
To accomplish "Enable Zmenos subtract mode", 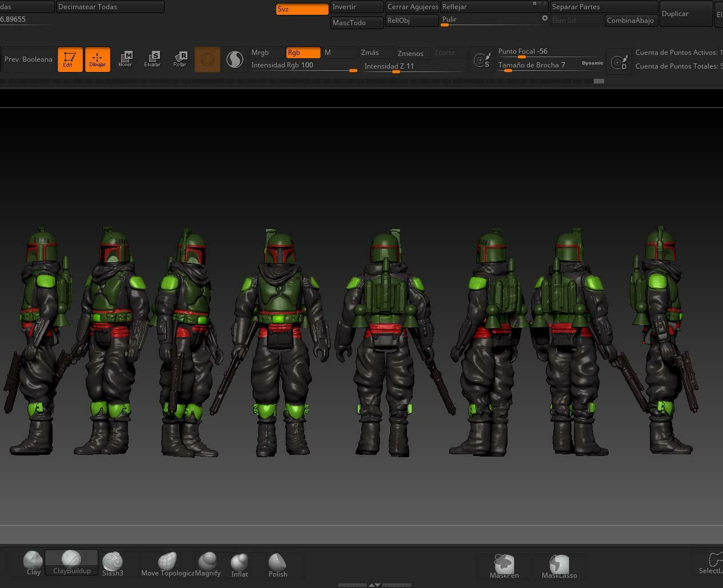I will pos(413,54).
